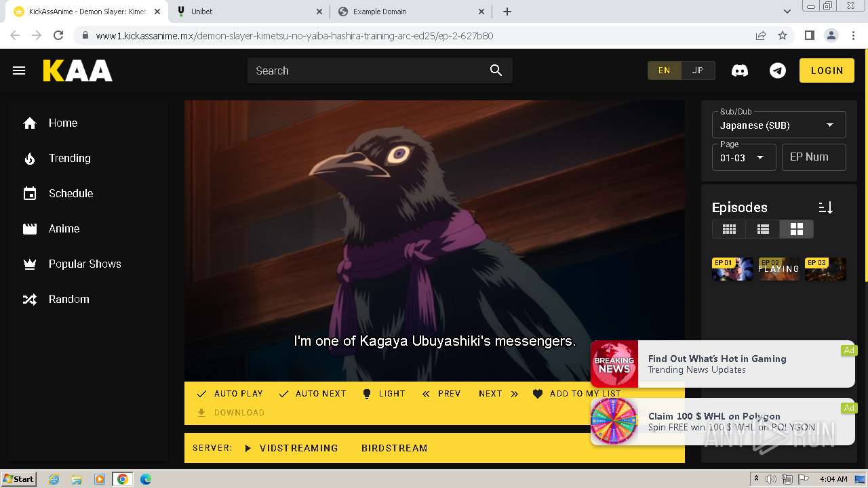Click the taskbar clock 4:04 AM
Image resolution: width=868 pixels, height=488 pixels.
click(833, 479)
